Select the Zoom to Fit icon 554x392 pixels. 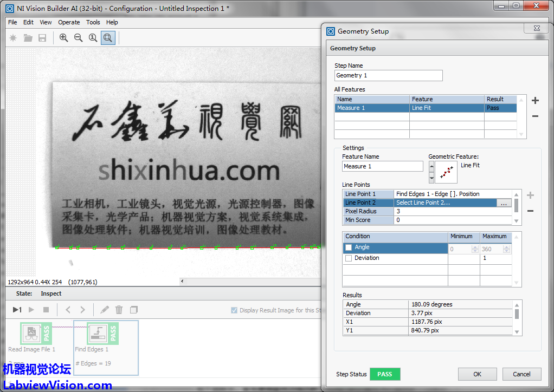point(108,38)
